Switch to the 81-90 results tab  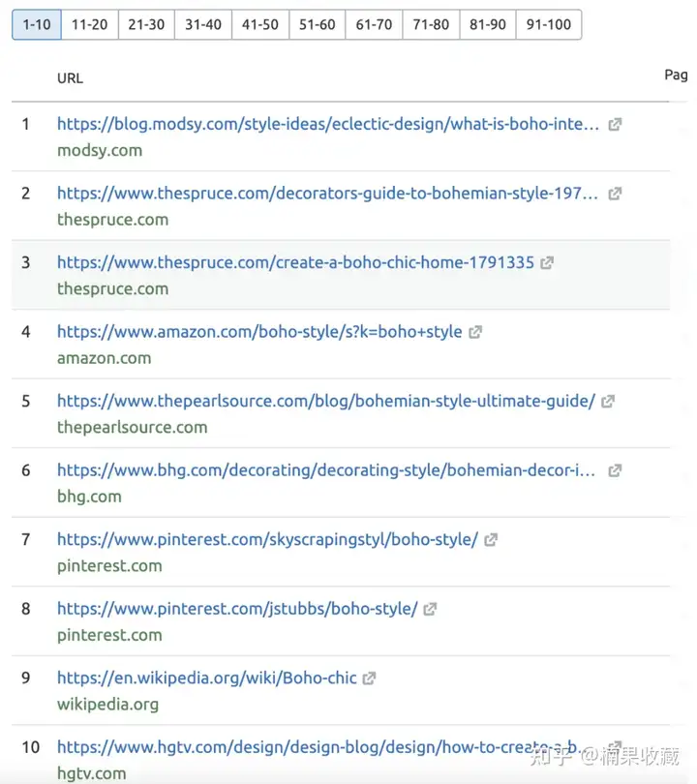pyautogui.click(x=488, y=24)
